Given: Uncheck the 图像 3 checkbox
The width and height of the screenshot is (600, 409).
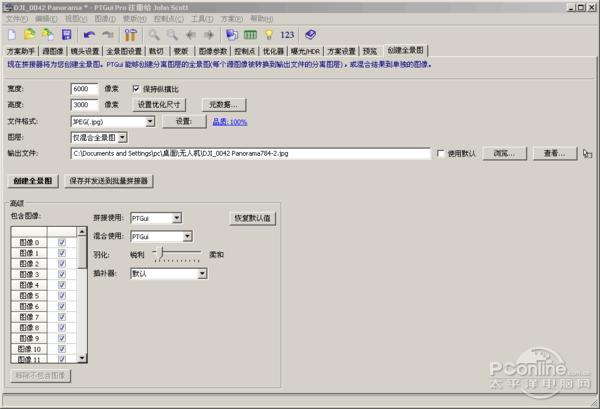Looking at the screenshot, I should [x=62, y=274].
